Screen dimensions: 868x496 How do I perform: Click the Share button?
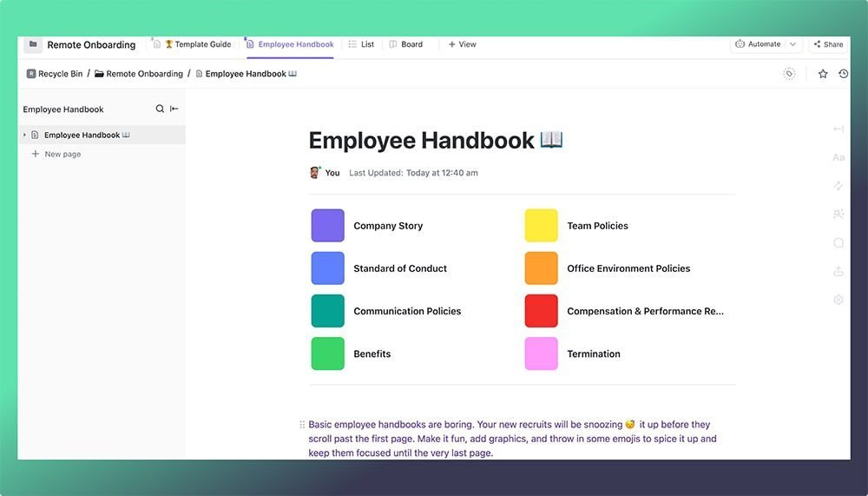(x=829, y=44)
